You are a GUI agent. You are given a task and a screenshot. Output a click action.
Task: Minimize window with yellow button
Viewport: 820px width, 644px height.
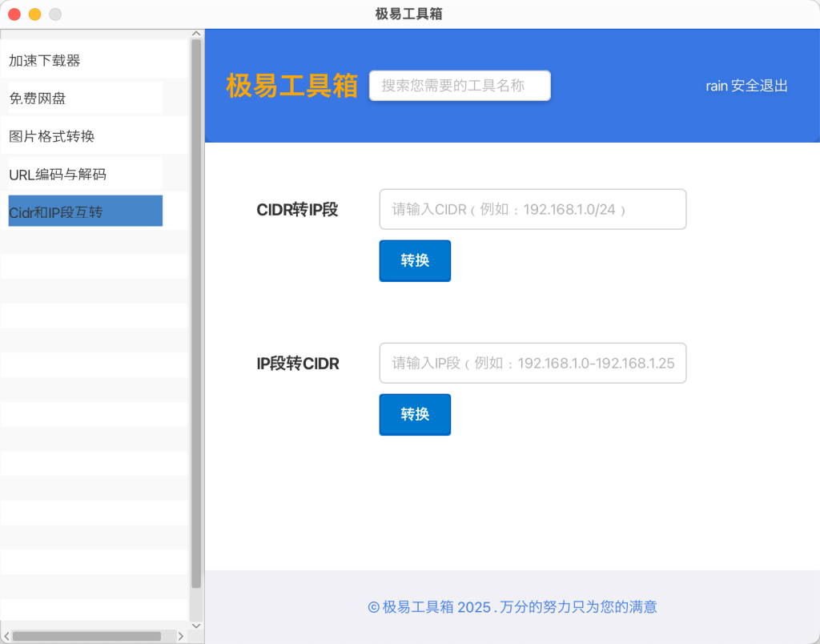[x=35, y=14]
